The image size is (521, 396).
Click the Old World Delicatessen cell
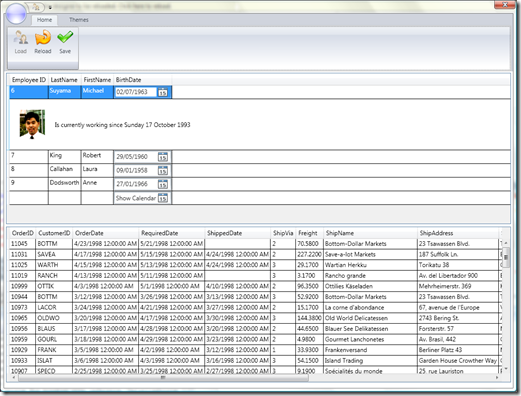(x=370, y=318)
